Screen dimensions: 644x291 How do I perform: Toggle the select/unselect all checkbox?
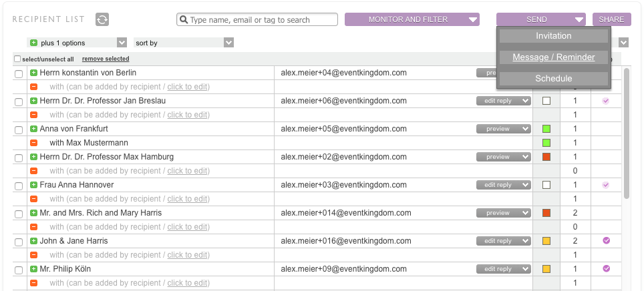tap(17, 59)
